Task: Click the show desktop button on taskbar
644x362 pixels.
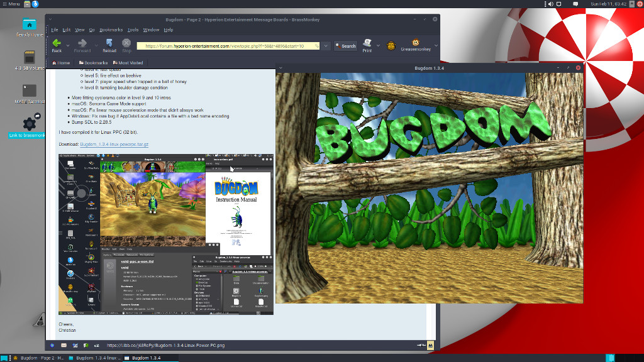Action: [x=4, y=358]
